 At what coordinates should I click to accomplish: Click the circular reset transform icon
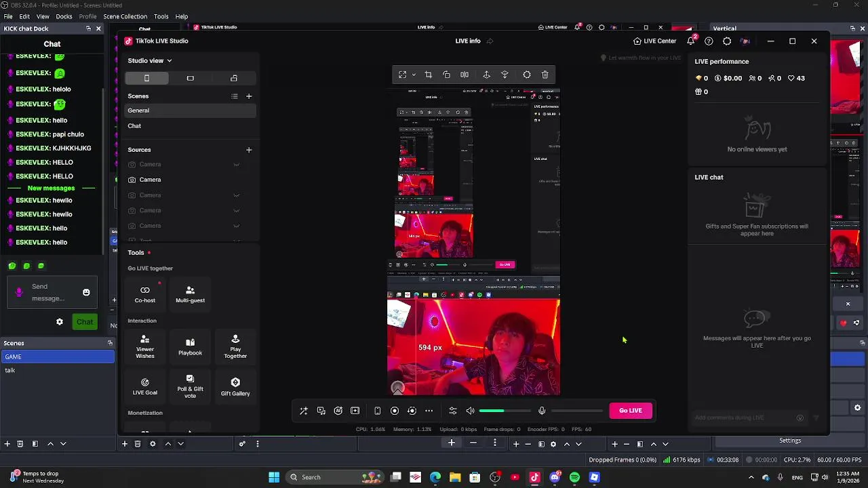[x=527, y=75]
